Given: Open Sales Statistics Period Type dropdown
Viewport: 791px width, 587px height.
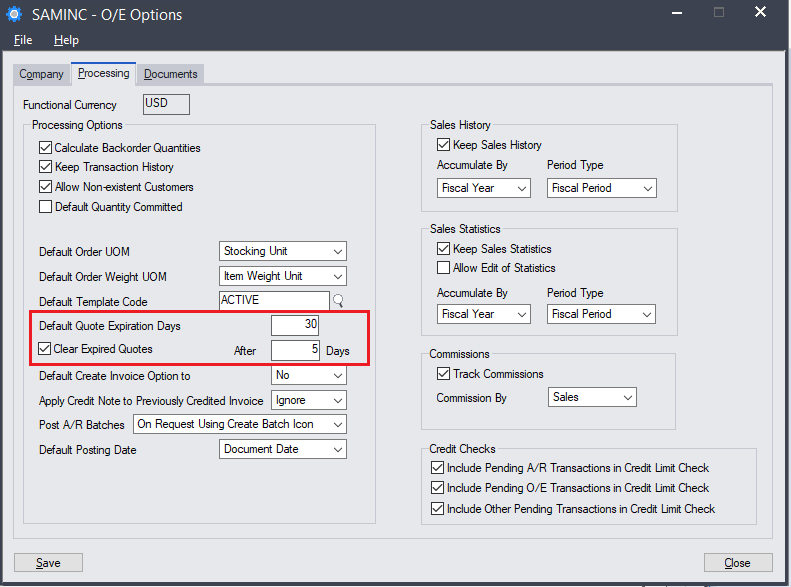Looking at the screenshot, I should point(601,314).
